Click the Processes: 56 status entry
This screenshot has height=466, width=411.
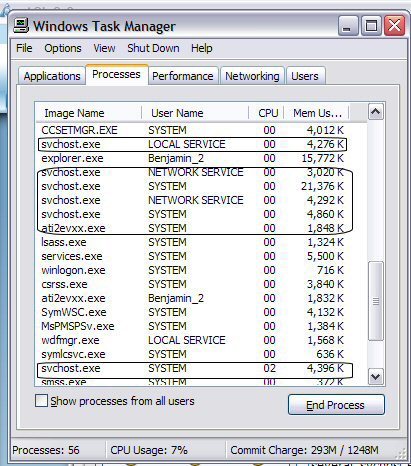46,450
